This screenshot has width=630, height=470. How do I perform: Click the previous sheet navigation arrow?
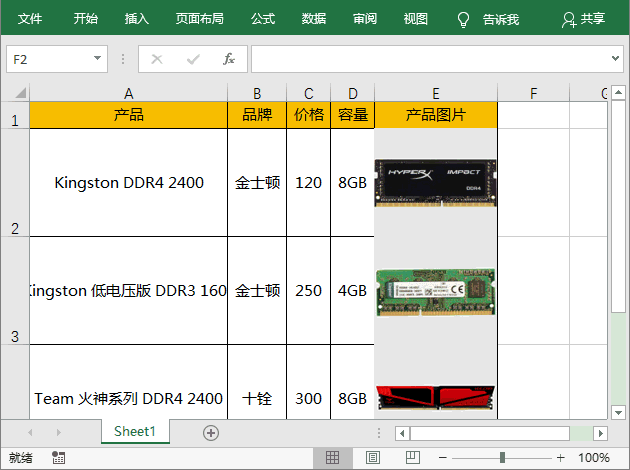[30, 433]
